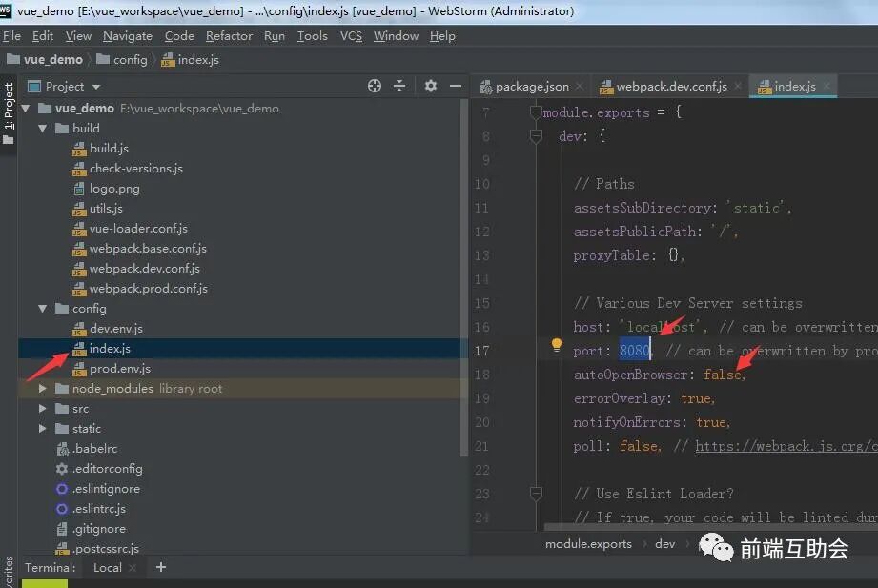Select dev.env.js in the config folder
878x588 pixels.
(x=116, y=329)
